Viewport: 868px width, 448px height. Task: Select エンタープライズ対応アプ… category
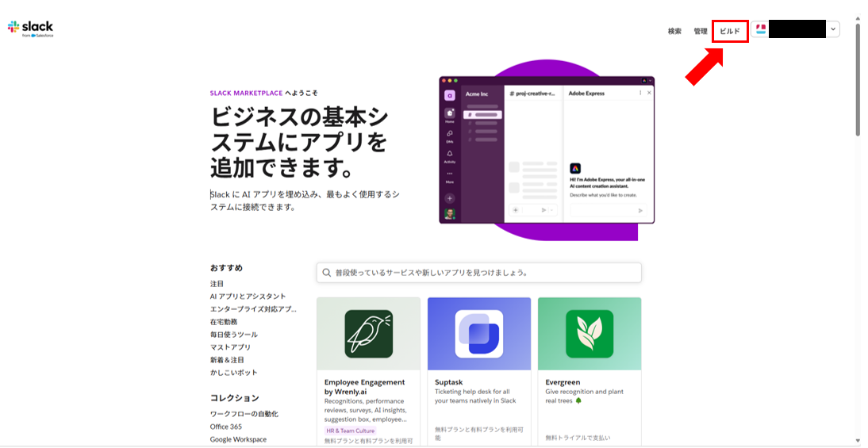coord(253,309)
